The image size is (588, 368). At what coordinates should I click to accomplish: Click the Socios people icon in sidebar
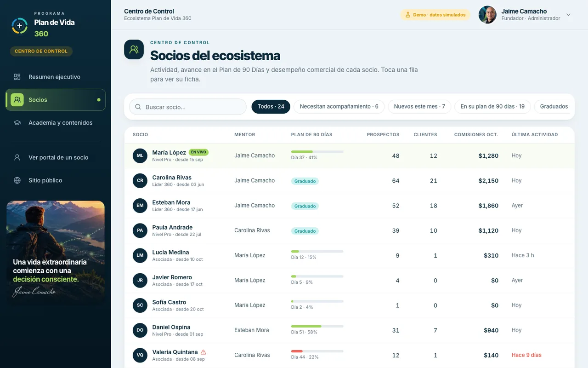pyautogui.click(x=17, y=100)
